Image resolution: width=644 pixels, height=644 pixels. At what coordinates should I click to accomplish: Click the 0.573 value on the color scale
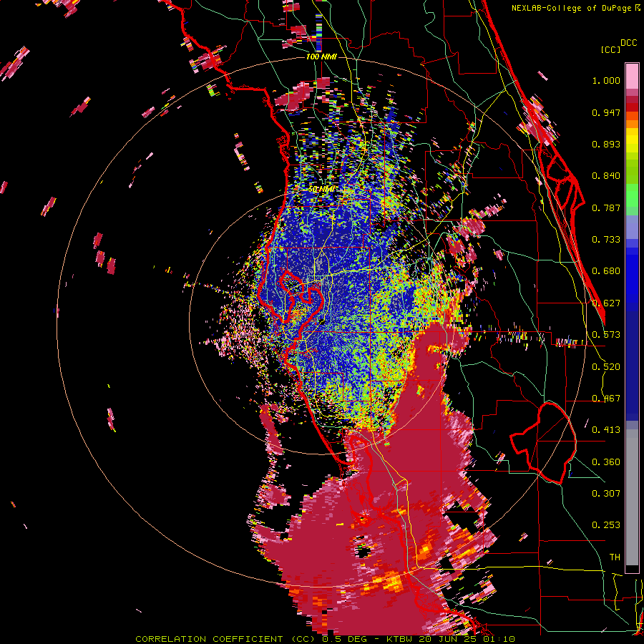tap(606, 335)
